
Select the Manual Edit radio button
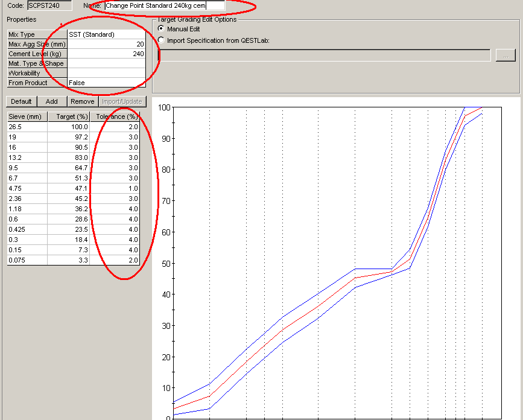pyautogui.click(x=160, y=29)
